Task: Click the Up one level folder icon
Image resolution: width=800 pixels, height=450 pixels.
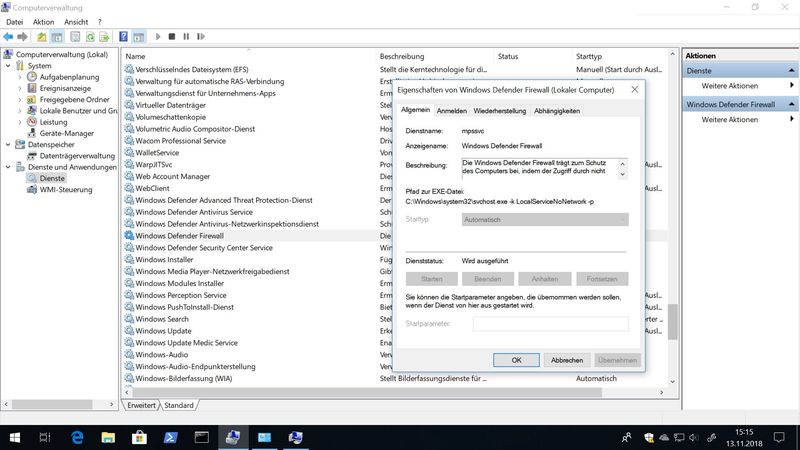Action: point(42,37)
